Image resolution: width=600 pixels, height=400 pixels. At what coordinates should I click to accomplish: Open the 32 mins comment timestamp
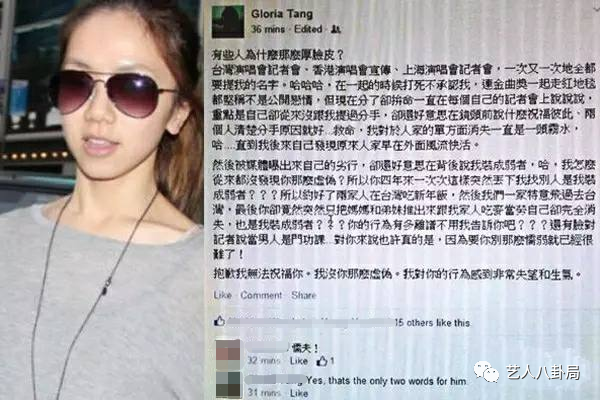click(x=264, y=361)
